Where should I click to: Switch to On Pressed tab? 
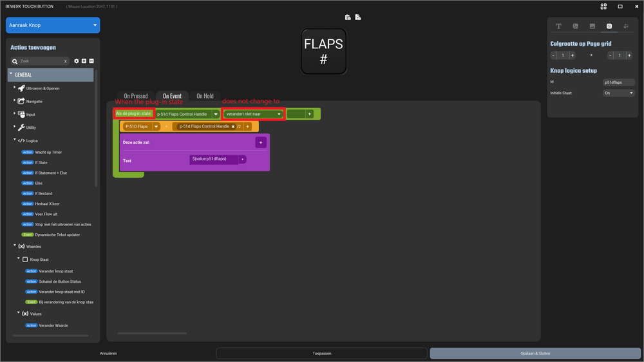(x=136, y=96)
